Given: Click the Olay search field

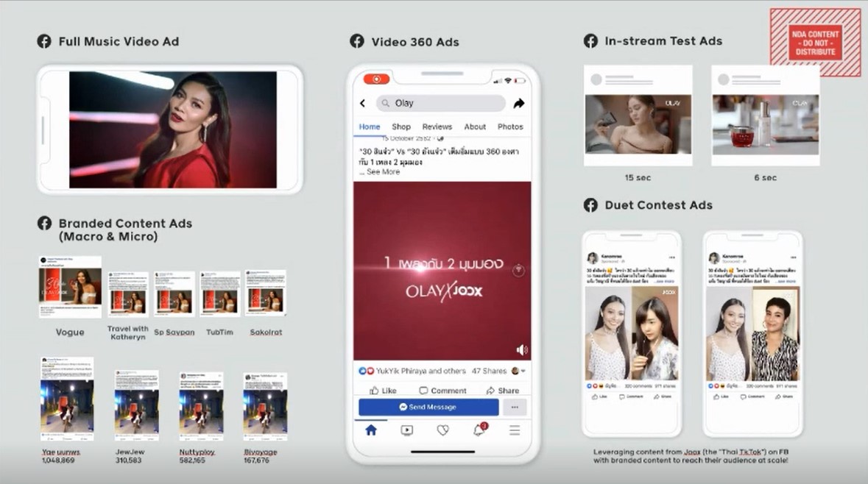Looking at the screenshot, I should pos(441,103).
